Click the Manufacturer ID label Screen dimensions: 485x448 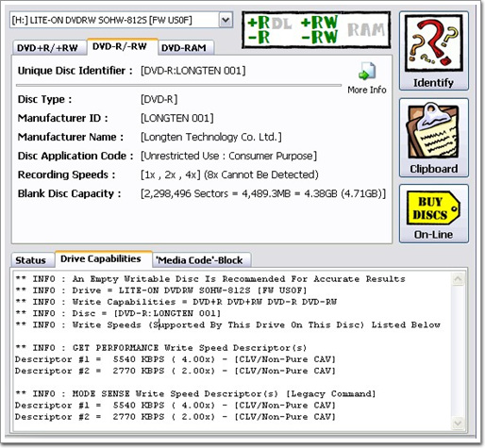pyautogui.click(x=62, y=118)
